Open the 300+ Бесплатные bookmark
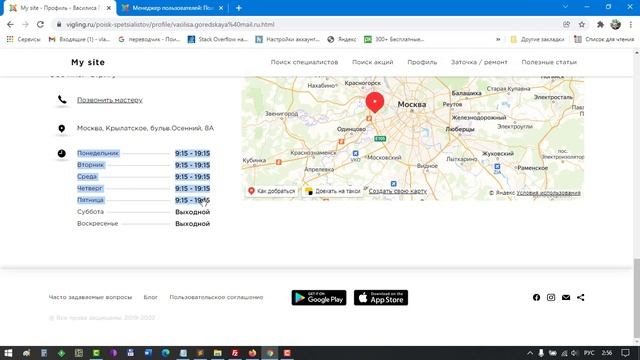The width and height of the screenshot is (640, 360). (394, 39)
